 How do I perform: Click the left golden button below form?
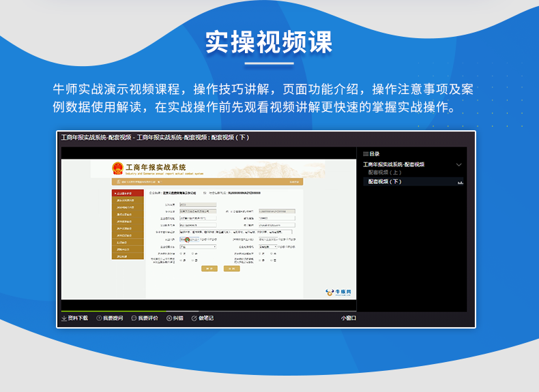pos(209,269)
